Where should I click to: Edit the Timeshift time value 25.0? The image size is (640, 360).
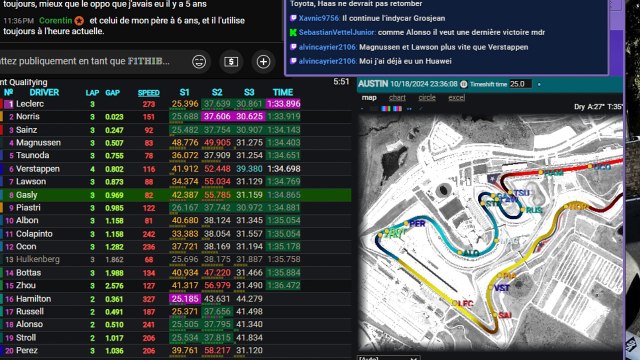coord(520,84)
